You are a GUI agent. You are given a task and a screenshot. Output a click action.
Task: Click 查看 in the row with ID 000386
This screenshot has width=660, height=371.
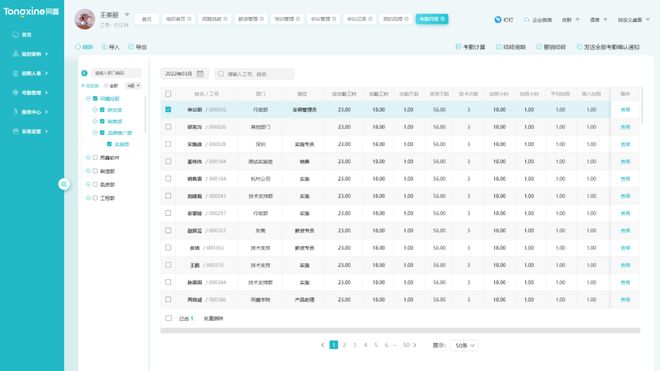coord(625,299)
